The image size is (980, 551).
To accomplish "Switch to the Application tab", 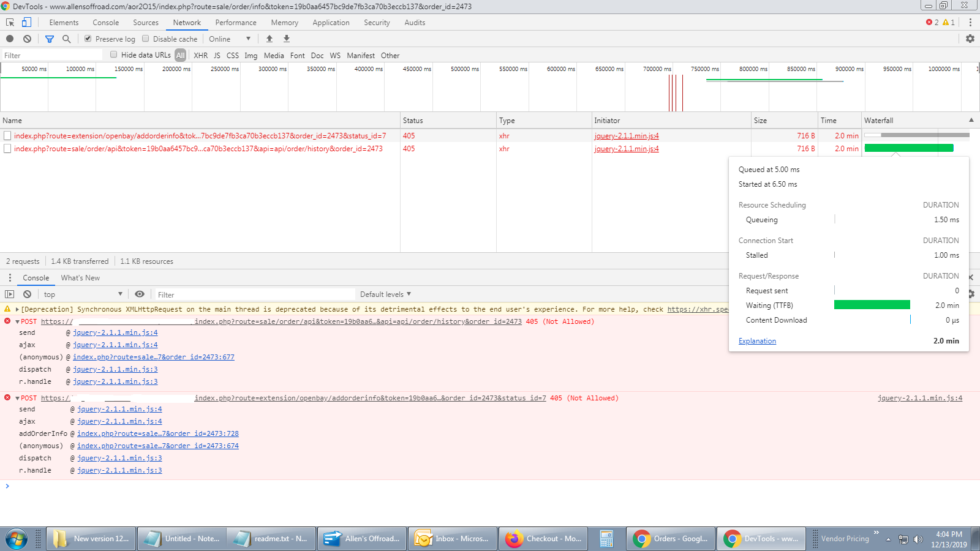I will (331, 22).
